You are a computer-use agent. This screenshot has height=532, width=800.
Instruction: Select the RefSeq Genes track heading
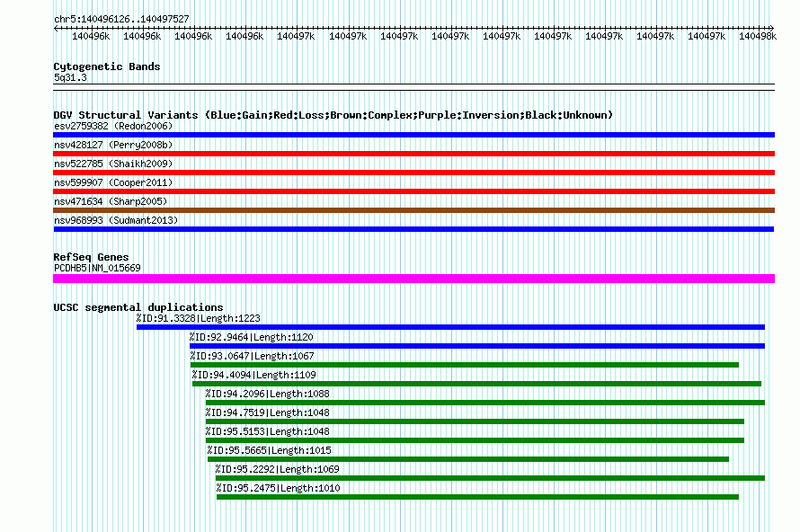pyautogui.click(x=91, y=257)
